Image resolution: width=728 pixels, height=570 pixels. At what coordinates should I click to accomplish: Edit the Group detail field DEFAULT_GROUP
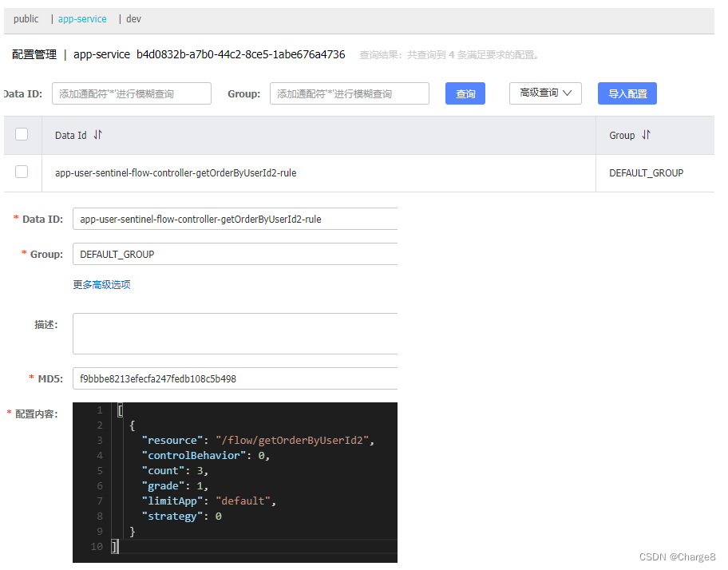pos(235,255)
